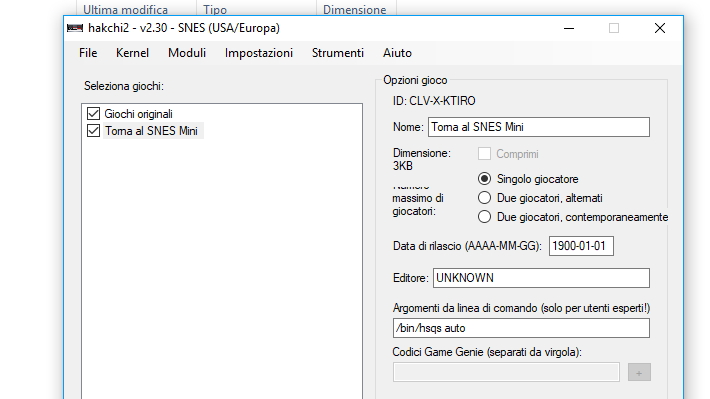Screen dimensions: 710x399
Task: Toggle the Giochi originali checkbox
Action: click(93, 114)
